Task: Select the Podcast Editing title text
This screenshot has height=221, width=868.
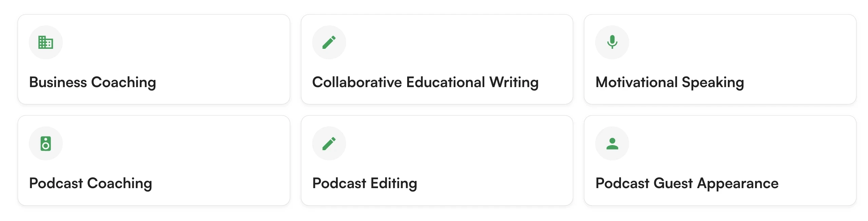Action: [364, 183]
